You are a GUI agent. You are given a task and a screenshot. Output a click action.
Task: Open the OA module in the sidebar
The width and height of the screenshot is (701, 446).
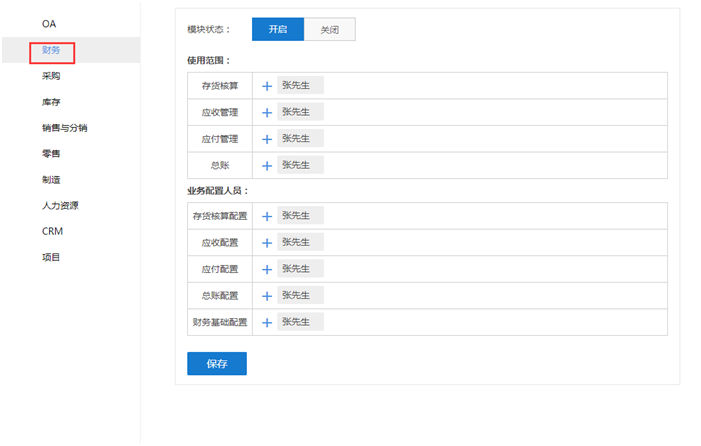49,24
